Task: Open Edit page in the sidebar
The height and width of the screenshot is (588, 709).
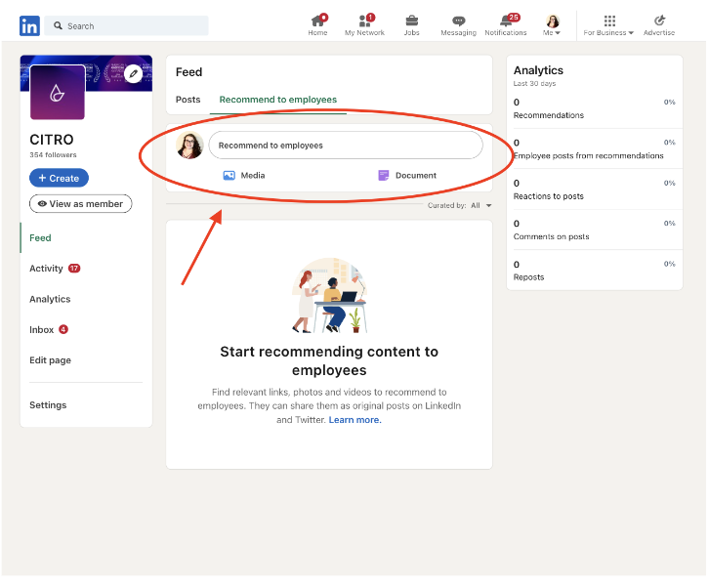Action: [50, 360]
